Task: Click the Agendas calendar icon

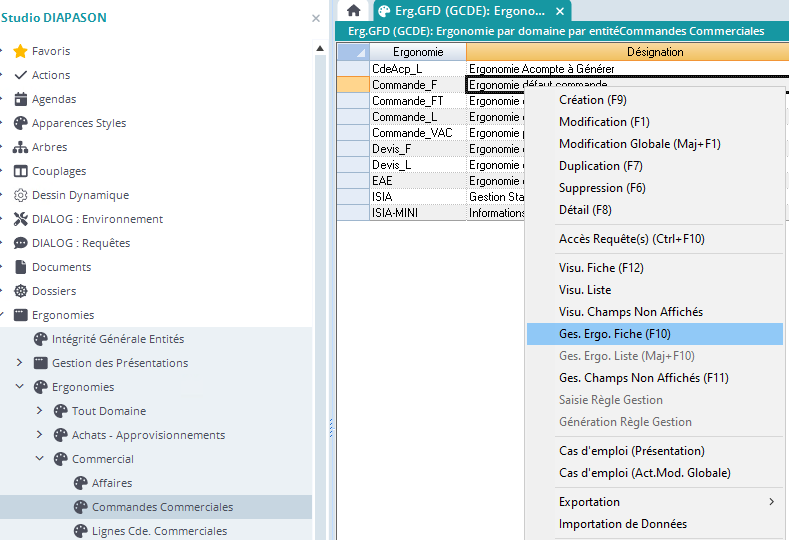Action: 20,99
